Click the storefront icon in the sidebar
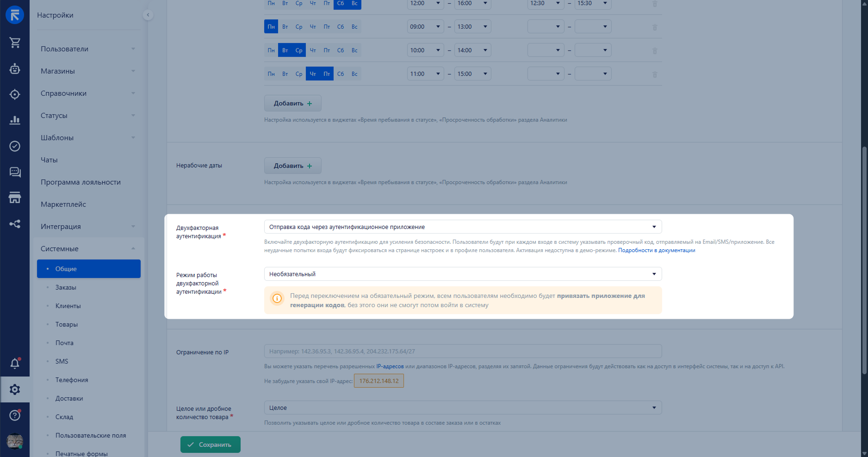 click(15, 198)
